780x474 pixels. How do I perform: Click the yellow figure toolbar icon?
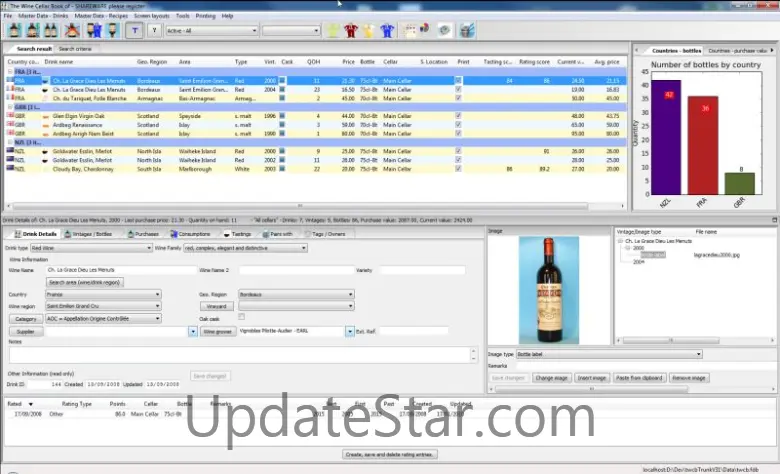point(369,30)
